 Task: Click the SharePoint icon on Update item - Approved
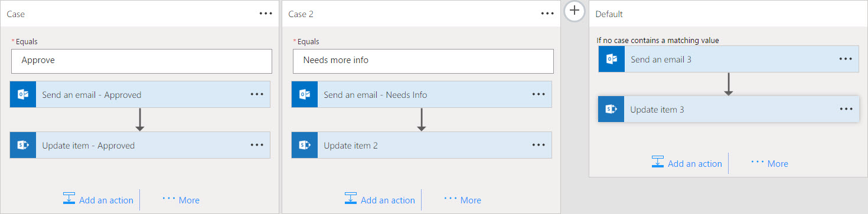click(x=23, y=145)
